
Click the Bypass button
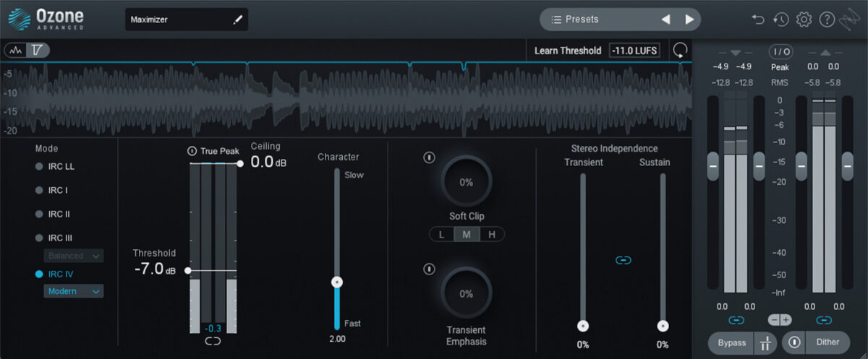coord(731,343)
